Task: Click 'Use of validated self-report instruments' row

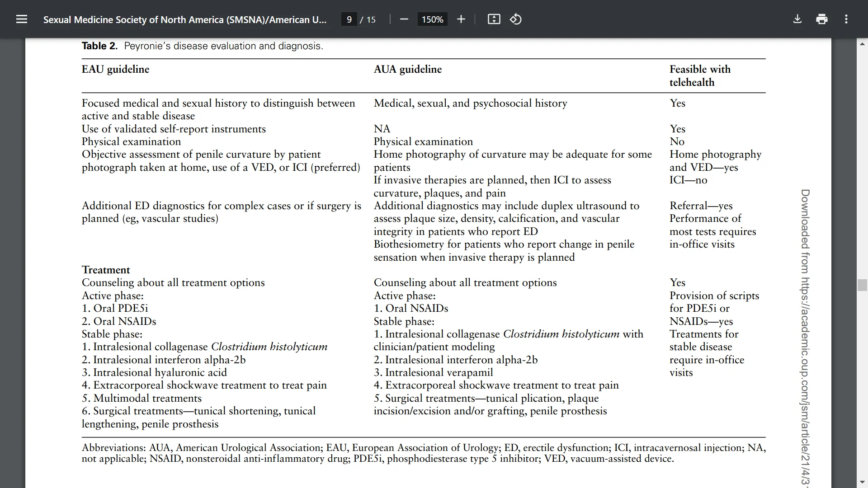Action: point(174,129)
